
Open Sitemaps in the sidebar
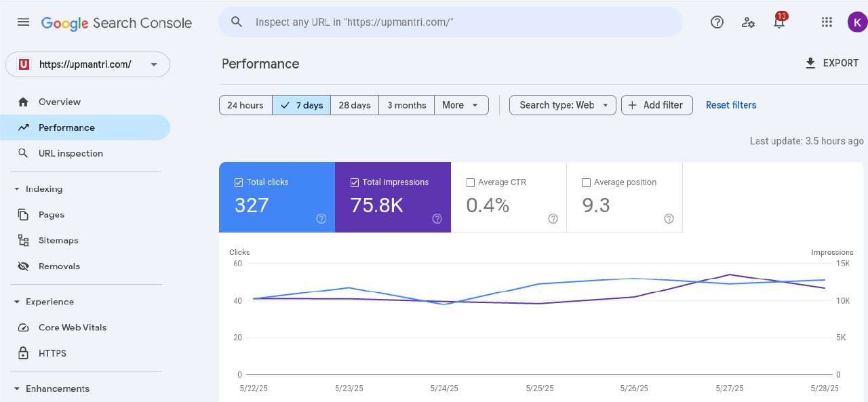(85, 241)
